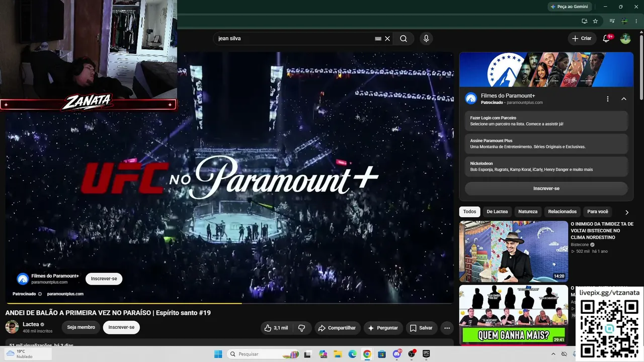This screenshot has height=362, width=644.
Task: Click Seja membro button
Action: 81,327
